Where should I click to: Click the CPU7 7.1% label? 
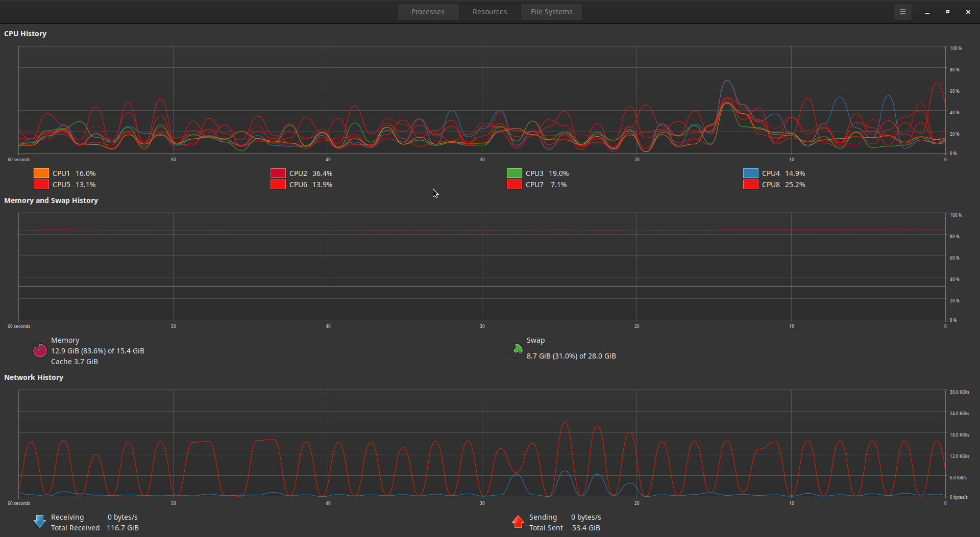546,185
